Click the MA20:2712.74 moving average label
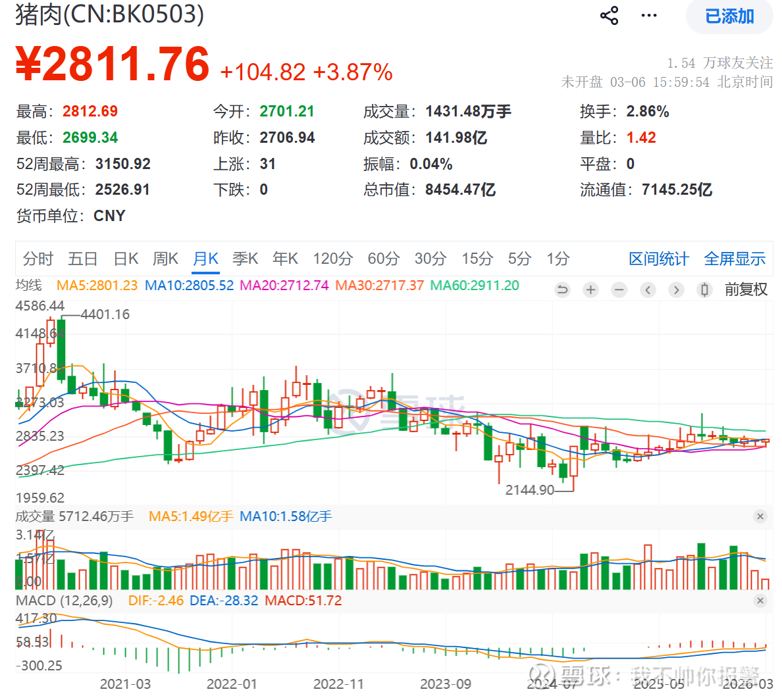This screenshot has width=782, height=700. (284, 286)
